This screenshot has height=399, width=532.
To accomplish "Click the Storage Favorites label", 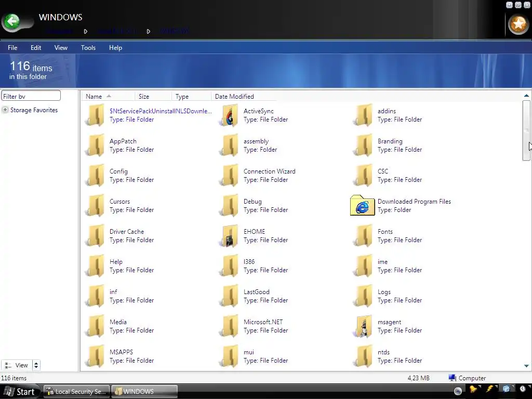I will point(34,110).
